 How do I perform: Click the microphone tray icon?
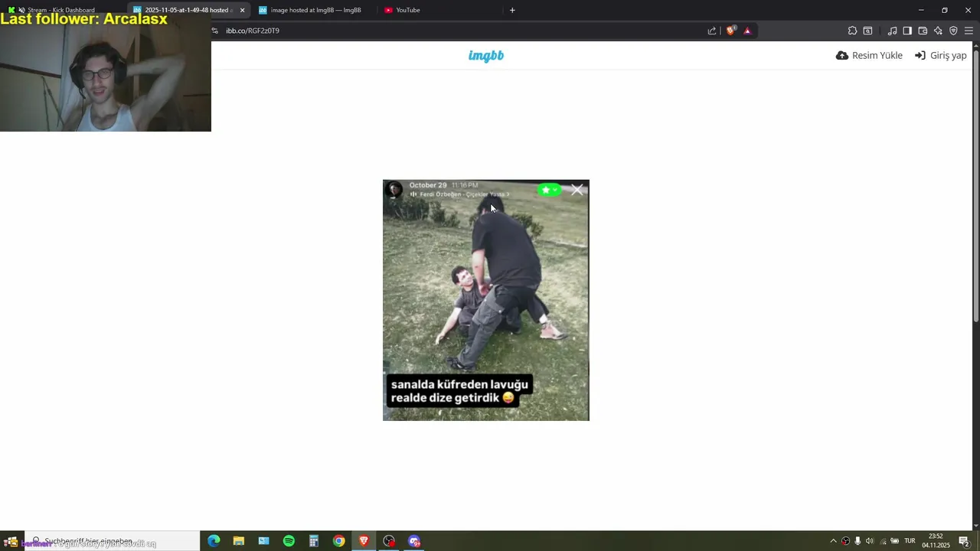click(x=857, y=541)
